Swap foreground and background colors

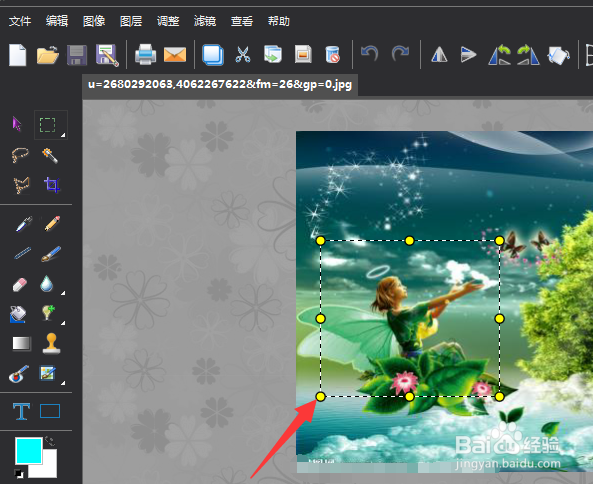50,441
